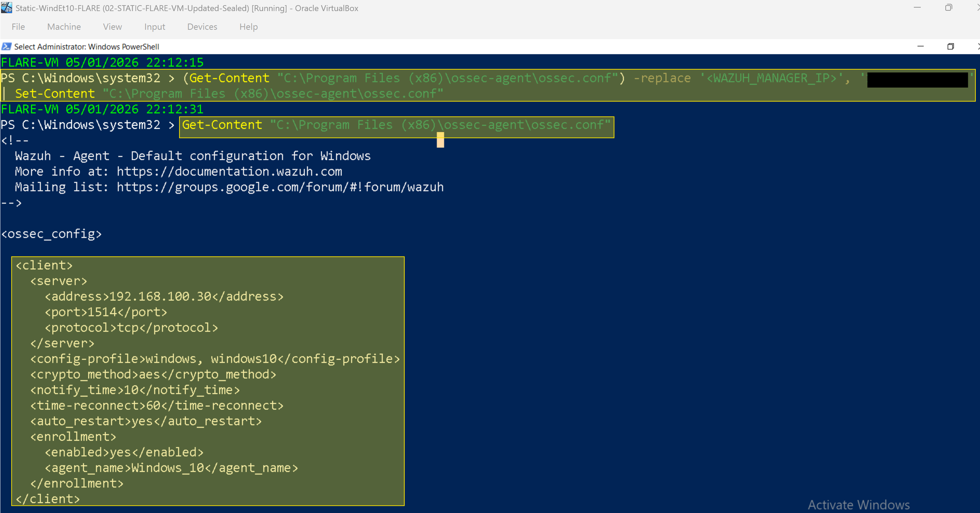Click the text cursor block below the command
The image size is (980, 513).
(440, 139)
